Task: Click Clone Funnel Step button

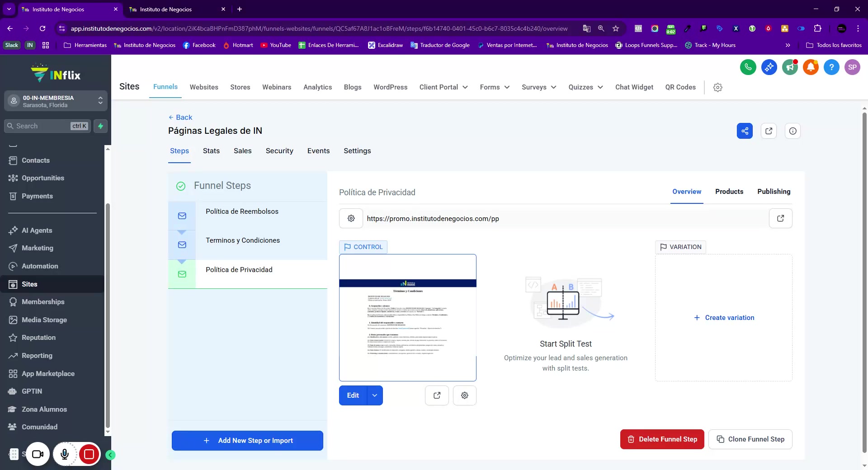Action: [750, 439]
